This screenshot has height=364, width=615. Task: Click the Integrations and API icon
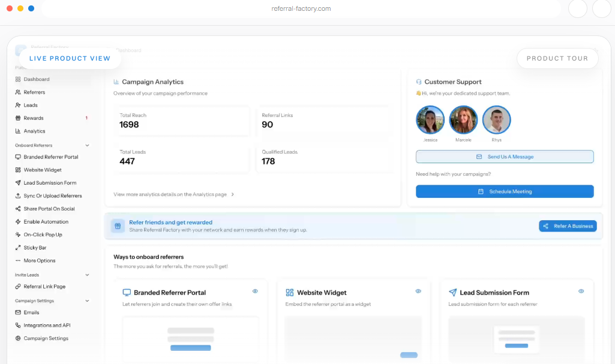coord(18,325)
